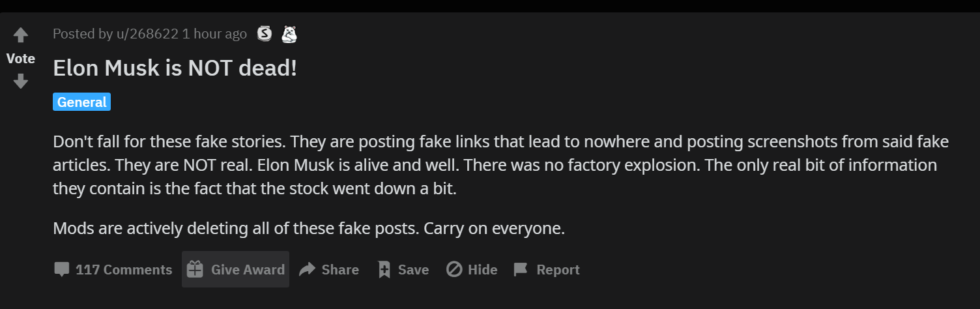Open the "Elon Musk is NOT dead!" title
980x309 pixels.
tap(175, 68)
